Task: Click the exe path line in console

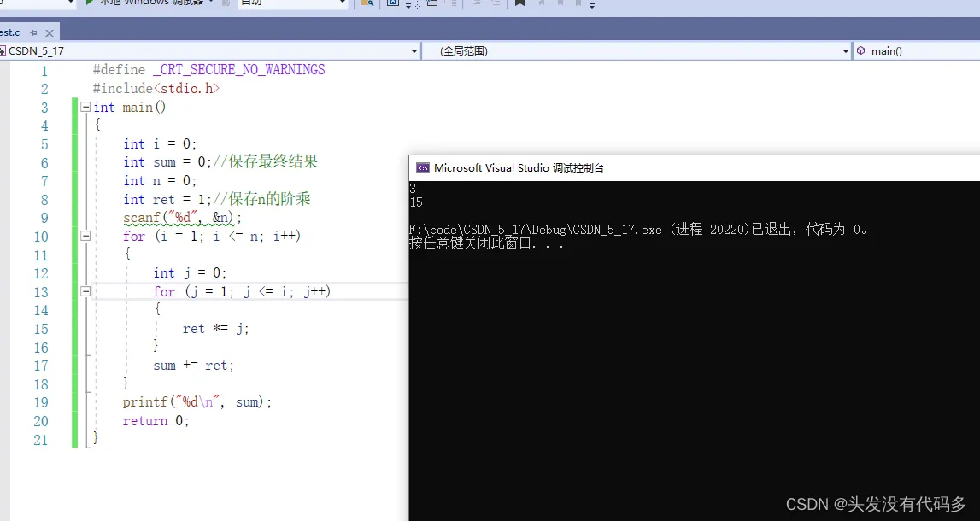Action: 638,230
